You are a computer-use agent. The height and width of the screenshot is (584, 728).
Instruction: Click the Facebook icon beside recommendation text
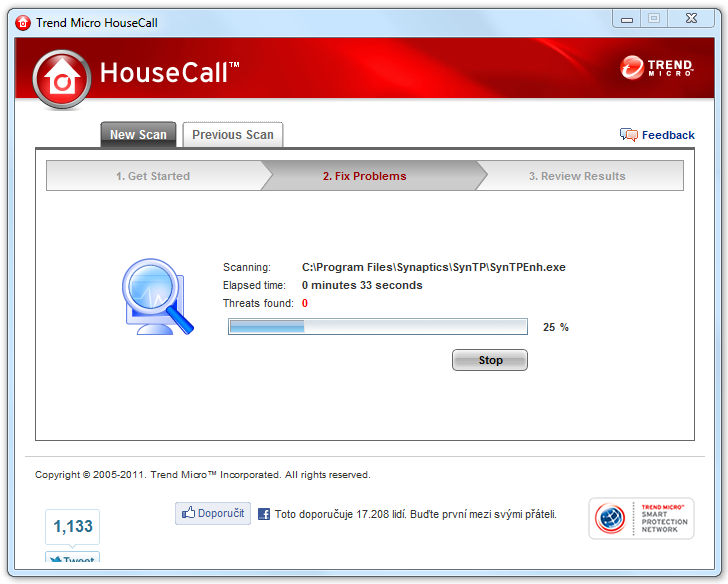(x=264, y=514)
